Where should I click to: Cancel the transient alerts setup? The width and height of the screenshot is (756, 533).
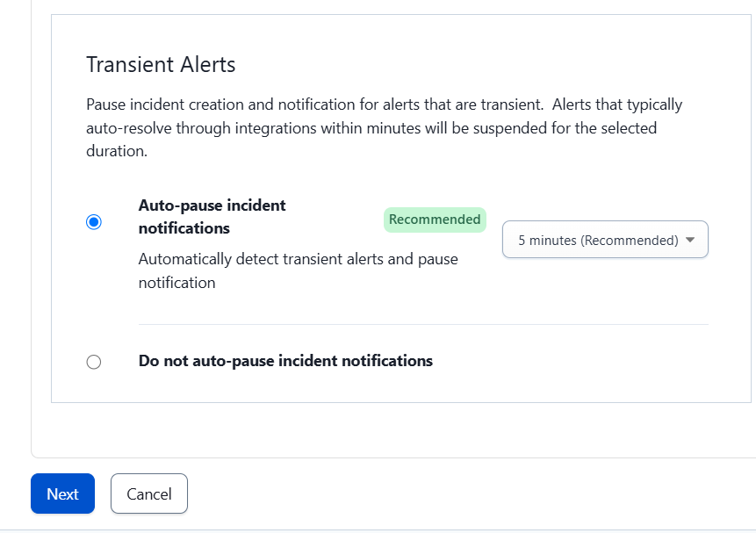click(x=149, y=493)
